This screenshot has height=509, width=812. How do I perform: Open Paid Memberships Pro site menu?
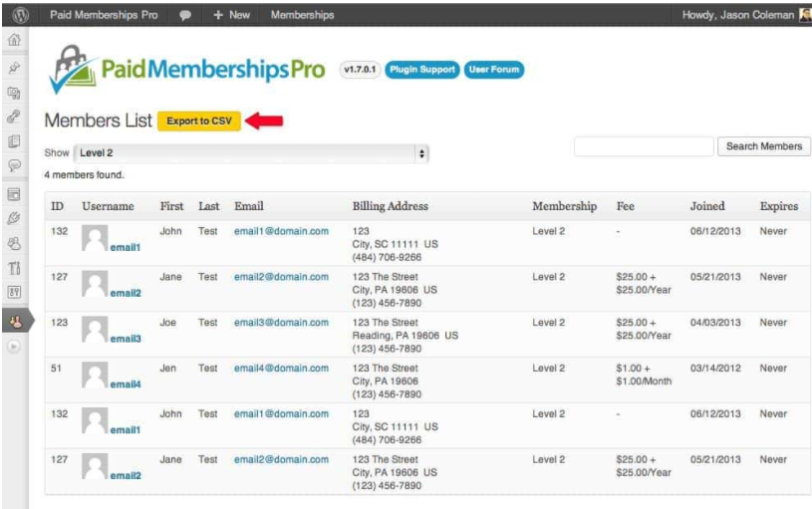104,15
